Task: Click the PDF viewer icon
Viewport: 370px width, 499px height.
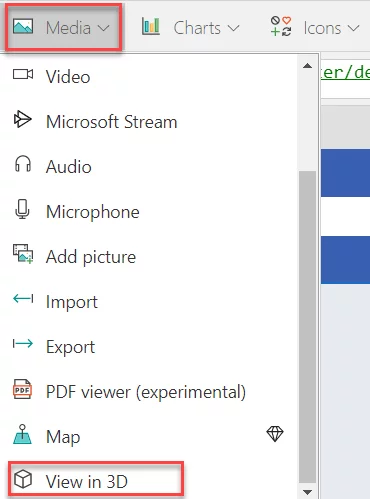Action: click(22, 389)
